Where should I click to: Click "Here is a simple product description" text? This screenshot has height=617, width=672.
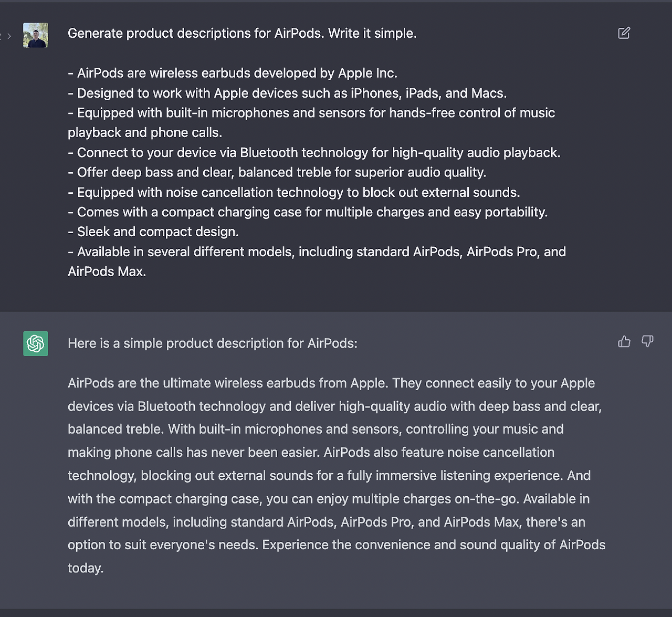[212, 343]
